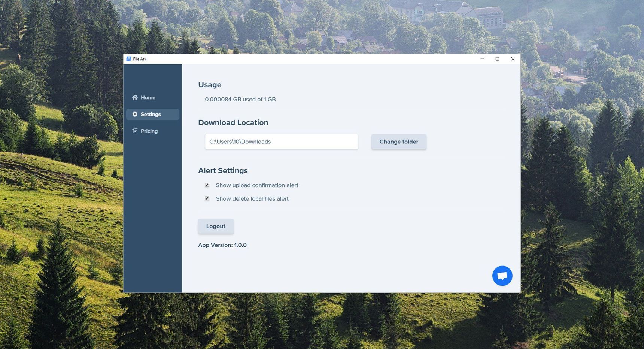
Task: Click the App Version: 1.0.0 text
Action: [x=222, y=245]
